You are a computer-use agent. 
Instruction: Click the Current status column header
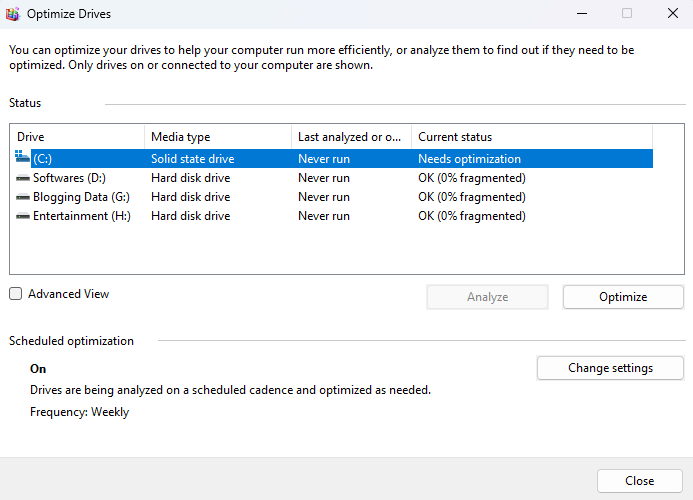pos(532,137)
